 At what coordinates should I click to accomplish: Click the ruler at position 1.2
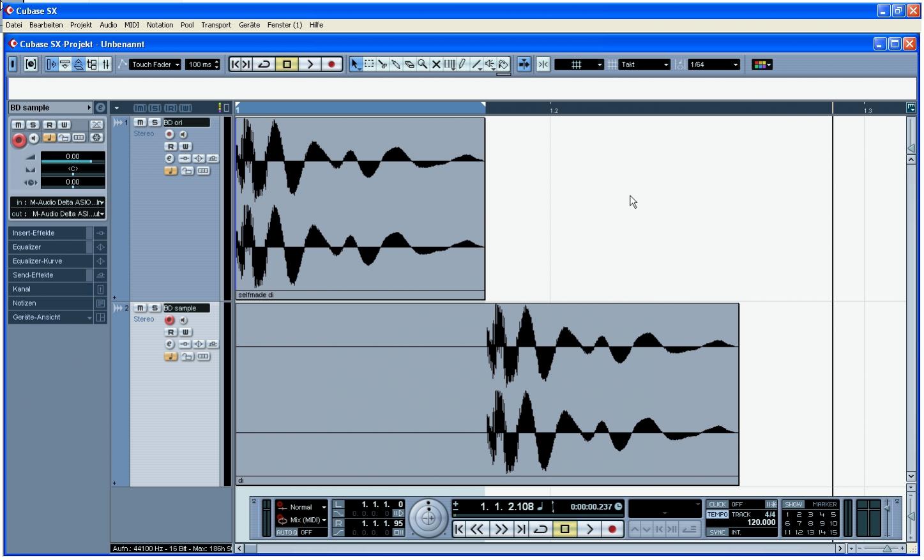(553, 109)
